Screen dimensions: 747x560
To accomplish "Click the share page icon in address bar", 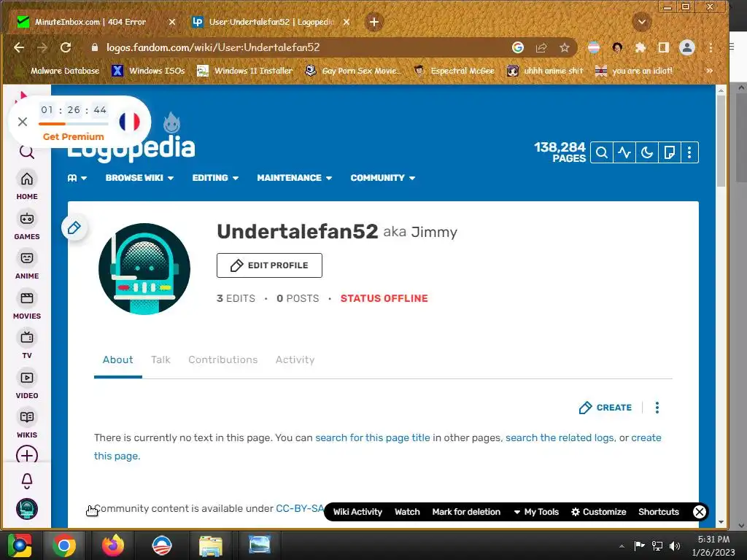I will [x=541, y=47].
